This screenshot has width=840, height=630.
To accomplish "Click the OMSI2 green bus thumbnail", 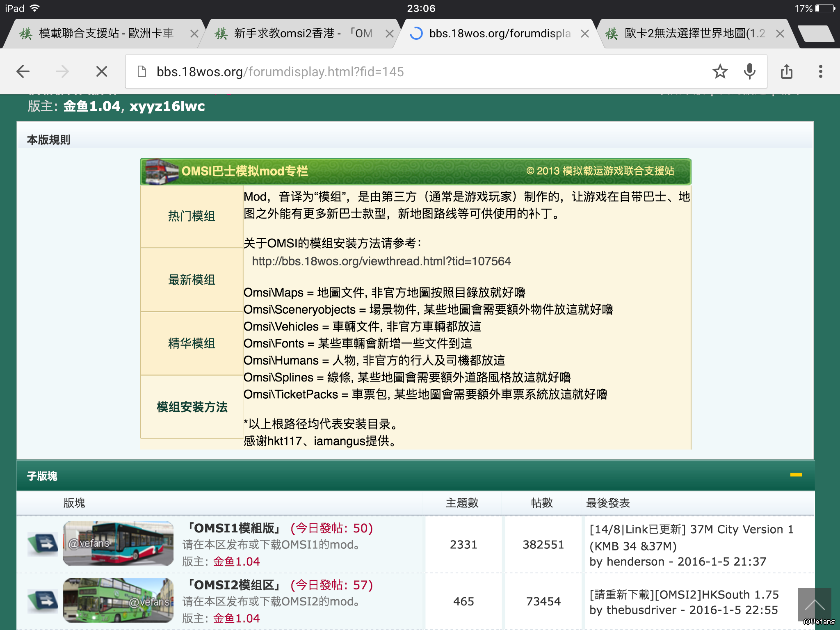I will [x=118, y=601].
